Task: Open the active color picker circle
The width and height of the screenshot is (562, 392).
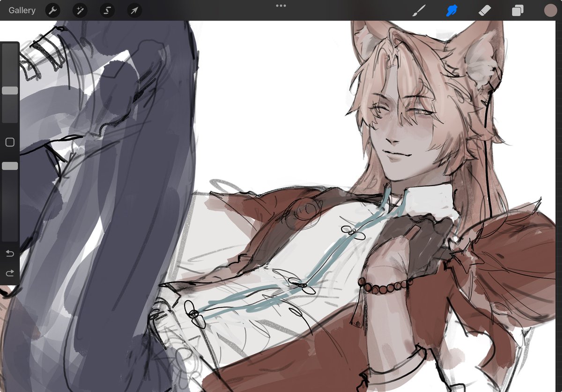Action: (x=550, y=10)
